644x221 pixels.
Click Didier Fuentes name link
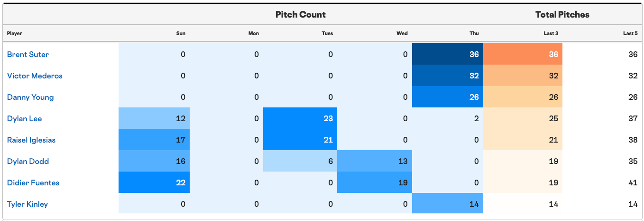[x=33, y=183]
